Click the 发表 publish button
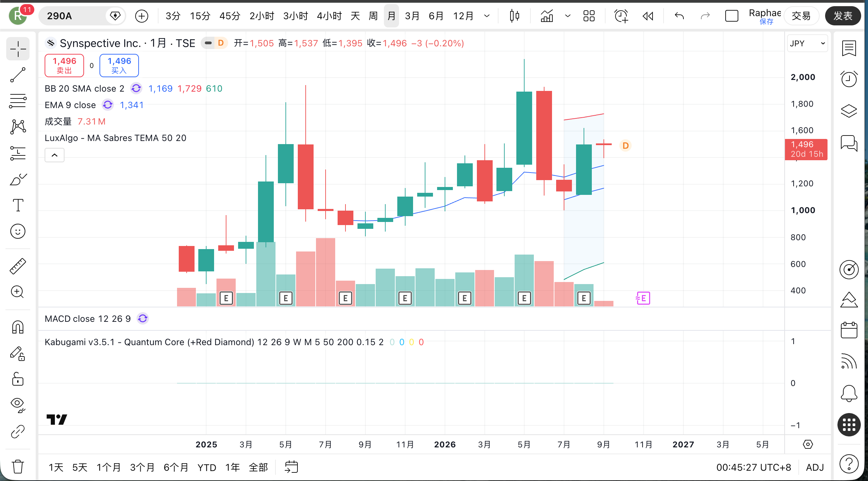The height and width of the screenshot is (481, 868). [x=843, y=16]
